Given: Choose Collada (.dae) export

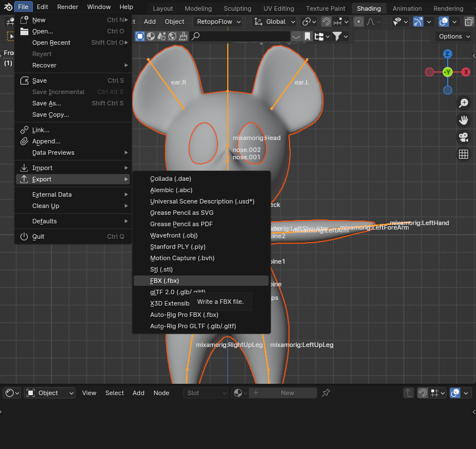Looking at the screenshot, I should click(x=201, y=179).
